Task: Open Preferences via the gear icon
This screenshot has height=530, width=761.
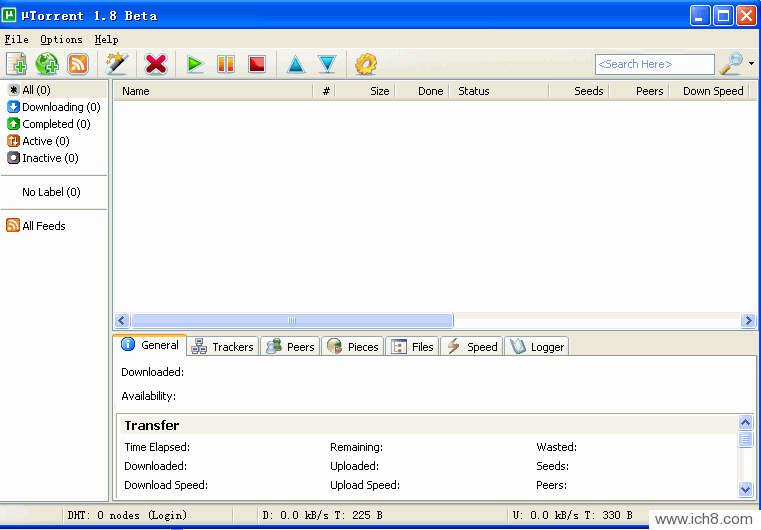Action: (x=366, y=64)
